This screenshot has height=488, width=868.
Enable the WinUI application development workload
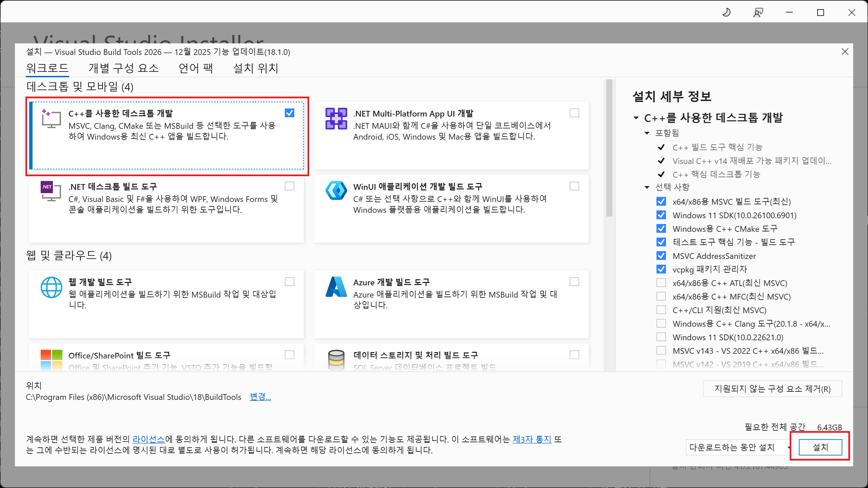point(574,186)
